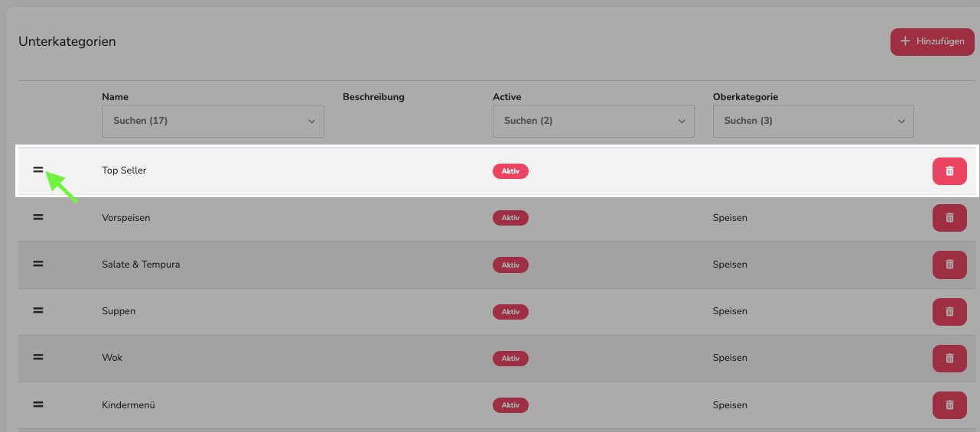Delete the Salate & Tempura row
The width and height of the screenshot is (980, 432).
click(x=949, y=265)
